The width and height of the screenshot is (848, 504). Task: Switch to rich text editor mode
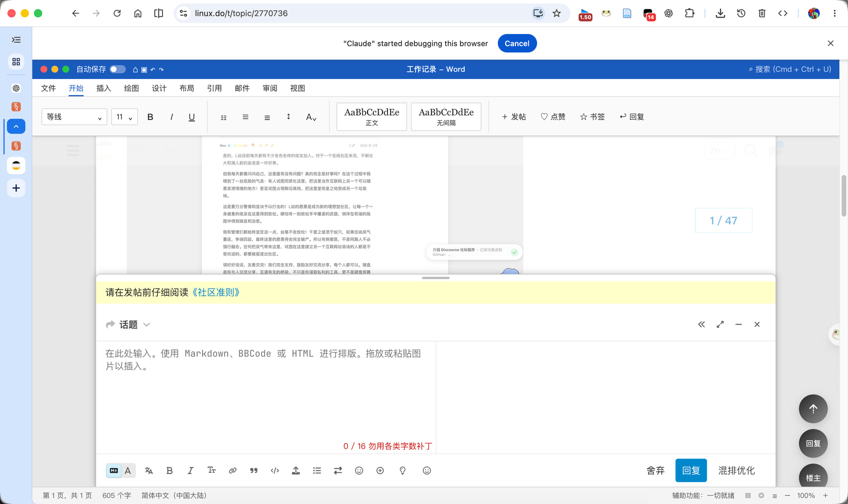tap(128, 470)
